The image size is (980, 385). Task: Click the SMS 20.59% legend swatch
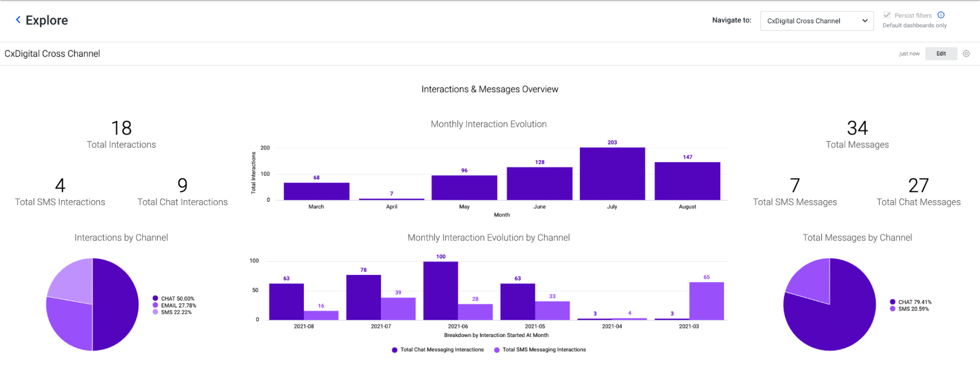point(893,309)
